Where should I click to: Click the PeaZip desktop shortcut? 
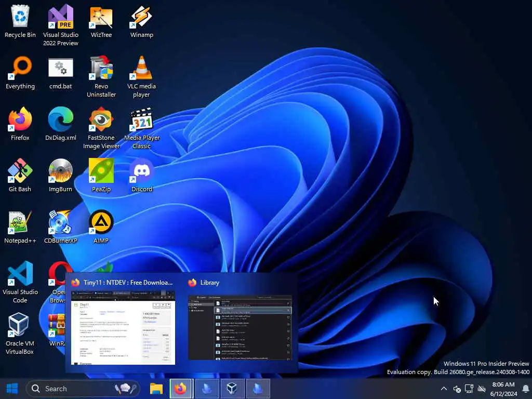click(x=101, y=176)
